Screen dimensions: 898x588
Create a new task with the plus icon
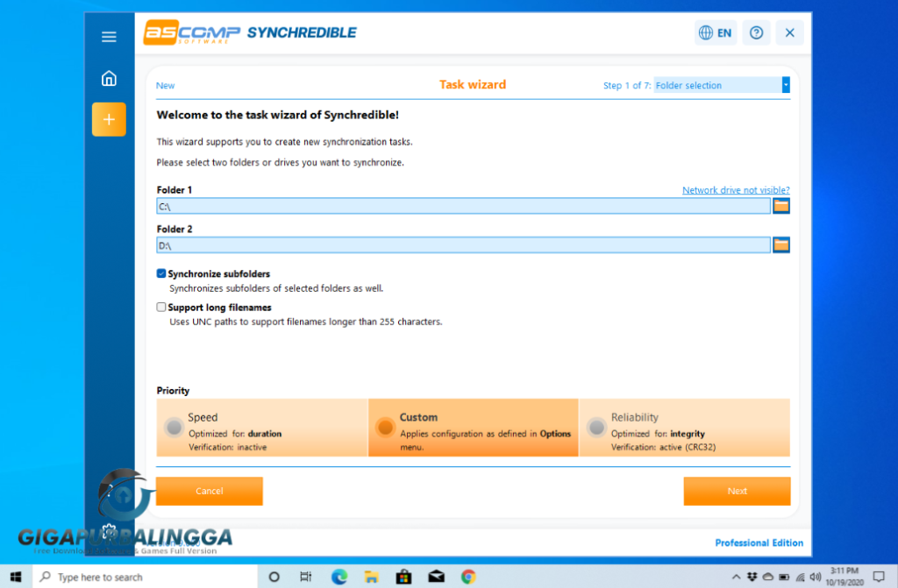[109, 119]
